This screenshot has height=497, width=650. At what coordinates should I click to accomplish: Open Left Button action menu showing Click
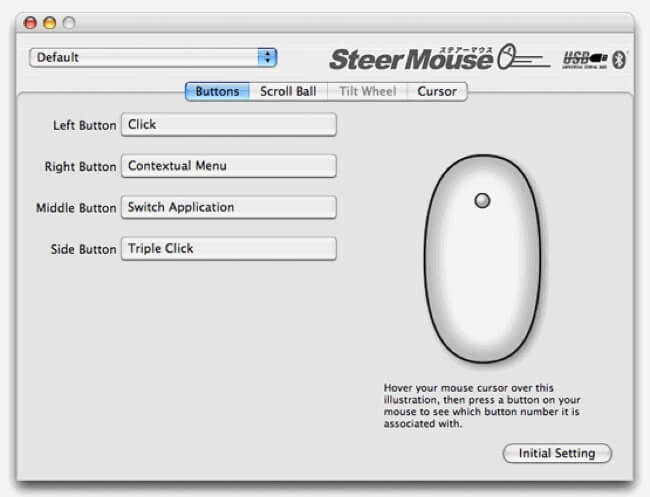(229, 124)
